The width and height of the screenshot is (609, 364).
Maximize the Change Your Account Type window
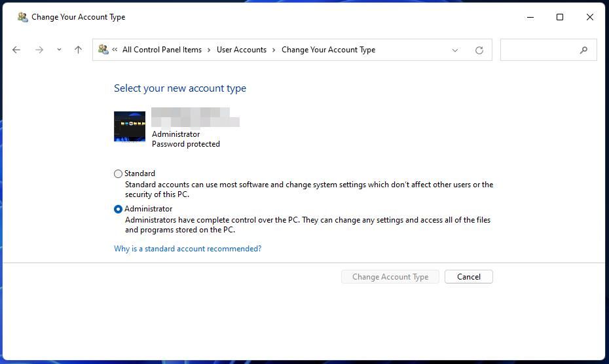click(x=560, y=17)
